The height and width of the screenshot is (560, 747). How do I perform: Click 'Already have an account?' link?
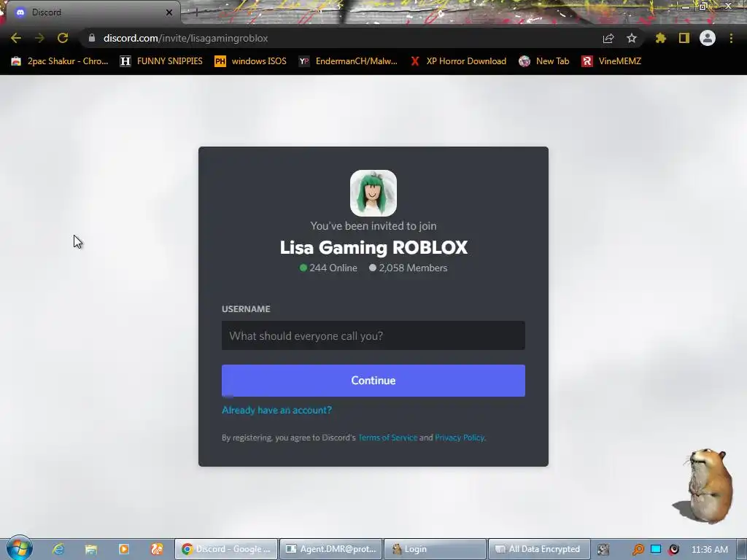(x=276, y=410)
